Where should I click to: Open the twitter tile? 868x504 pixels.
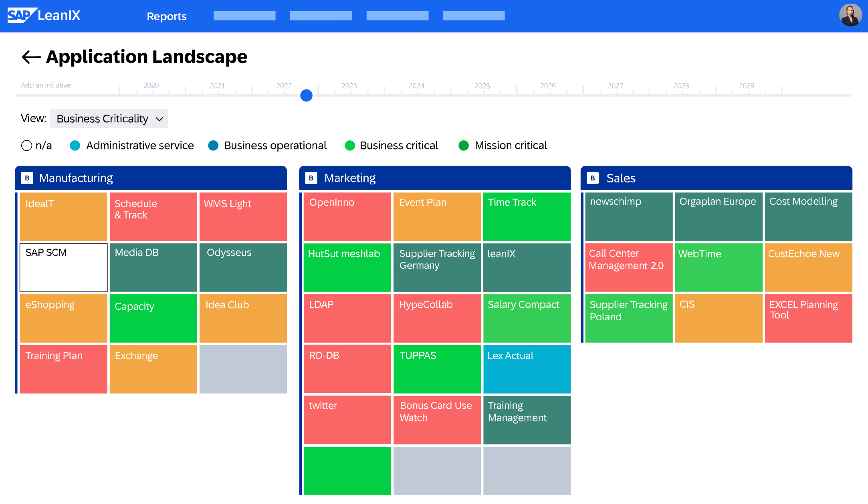(347, 420)
